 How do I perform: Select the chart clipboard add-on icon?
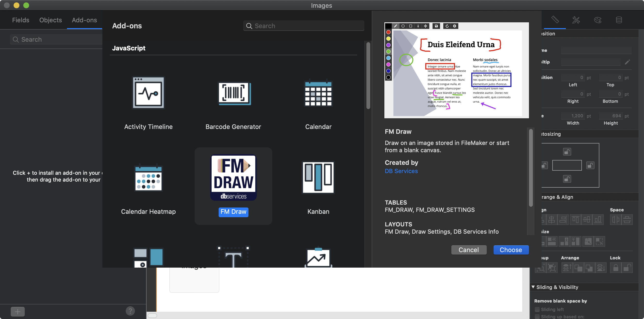pos(318,257)
